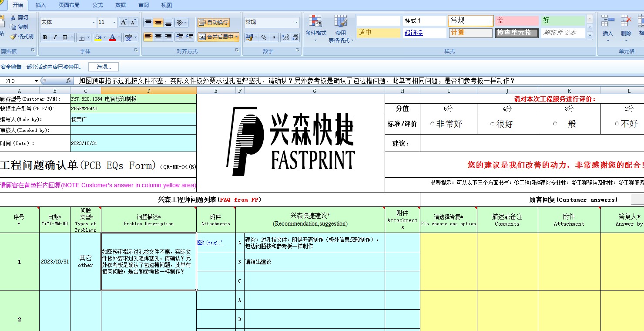Click the accounting number format icon
The height and width of the screenshot is (331, 644).
pos(249,37)
